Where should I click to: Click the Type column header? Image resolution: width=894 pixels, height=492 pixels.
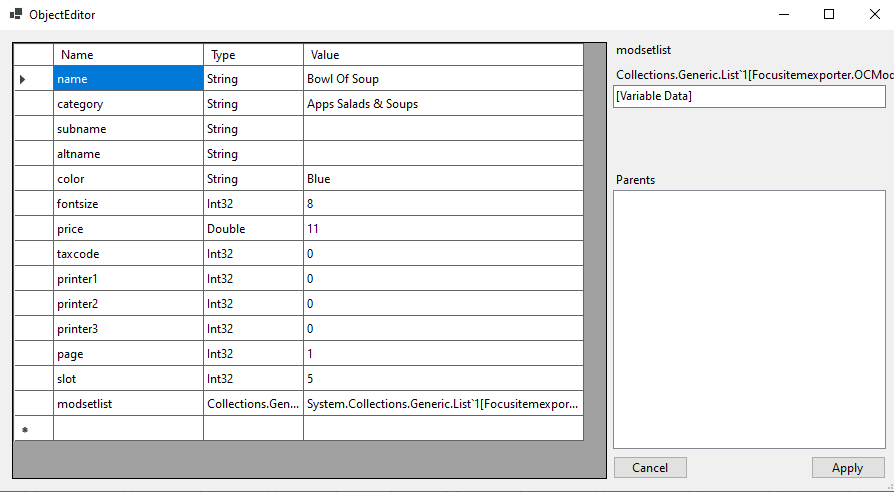[253, 55]
